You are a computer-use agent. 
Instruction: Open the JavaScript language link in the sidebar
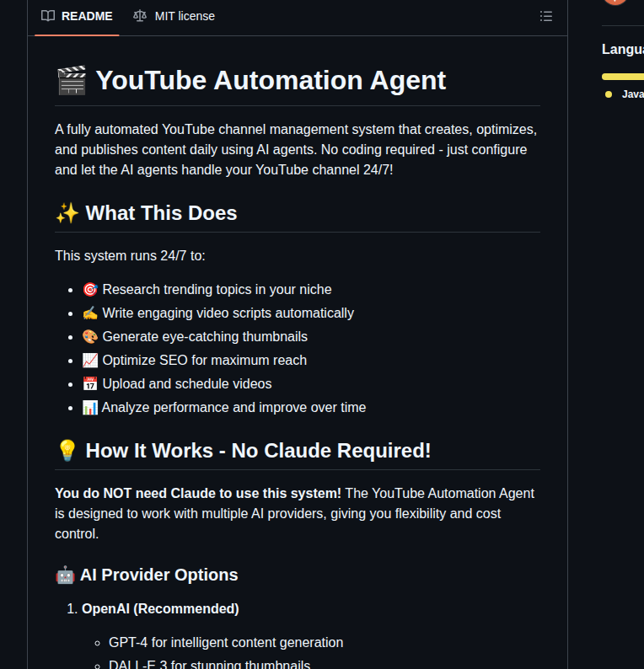(x=632, y=94)
